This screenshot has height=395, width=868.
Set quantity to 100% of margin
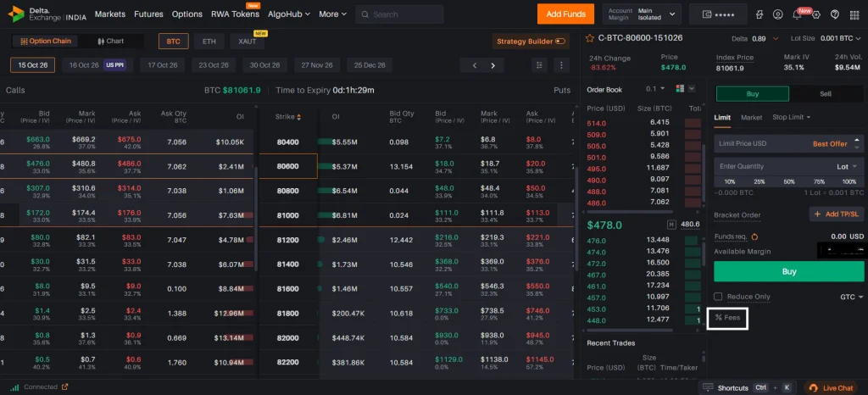pos(849,181)
